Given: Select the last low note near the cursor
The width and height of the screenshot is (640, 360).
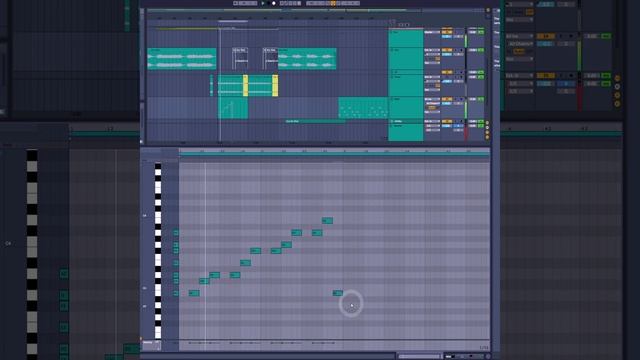Looking at the screenshot, I should pos(338,293).
